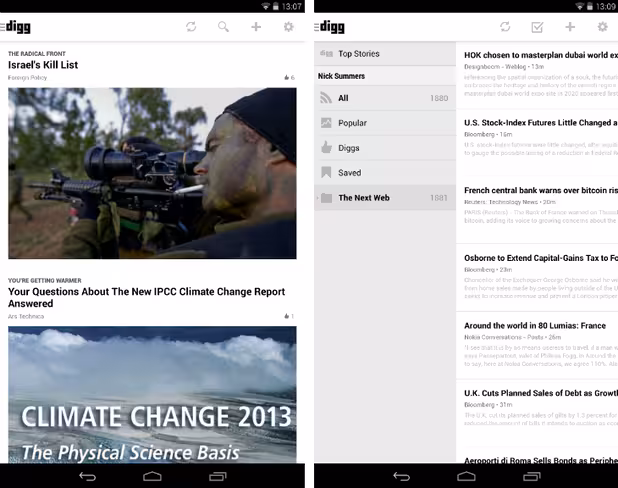
Task: Open Popular section in sidebar
Action: click(385, 123)
